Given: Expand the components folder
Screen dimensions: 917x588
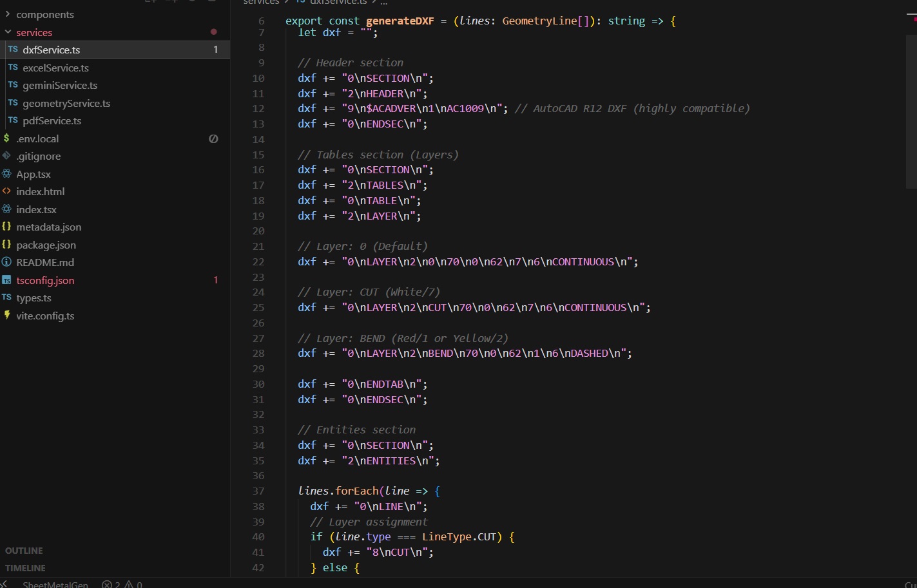Looking at the screenshot, I should click(x=44, y=14).
